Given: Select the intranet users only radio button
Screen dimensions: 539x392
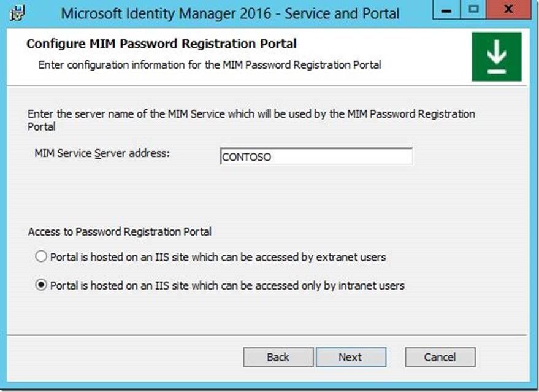Looking at the screenshot, I should tap(41, 285).
